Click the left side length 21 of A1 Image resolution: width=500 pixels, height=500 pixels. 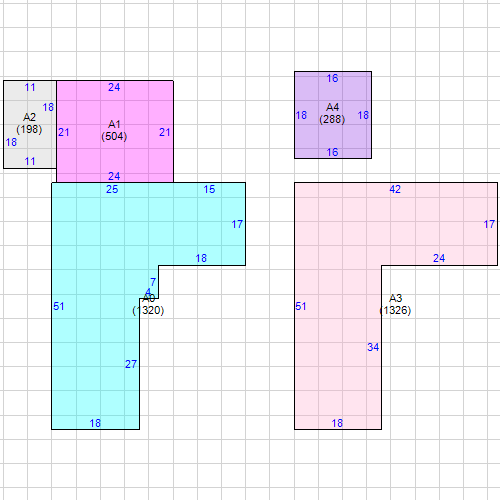coord(64,132)
